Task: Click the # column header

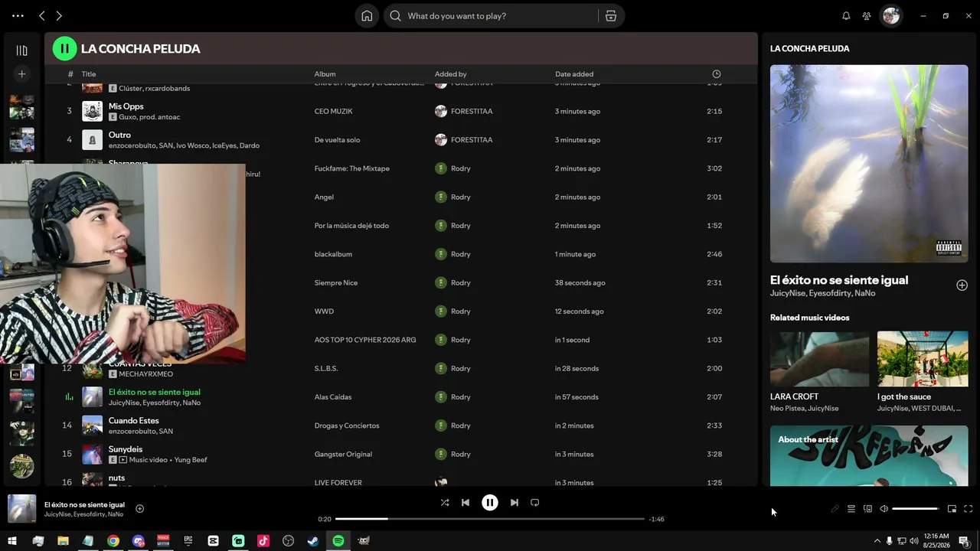Action: (x=70, y=74)
